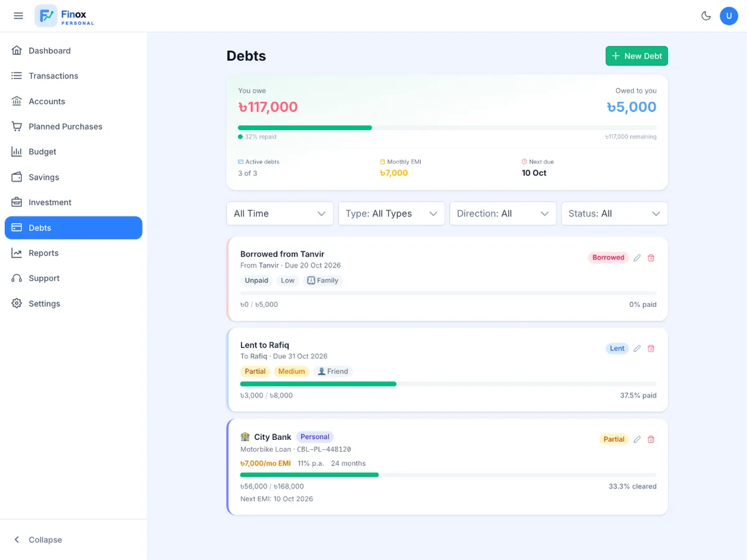Edit the City Bank loan

coord(637,439)
